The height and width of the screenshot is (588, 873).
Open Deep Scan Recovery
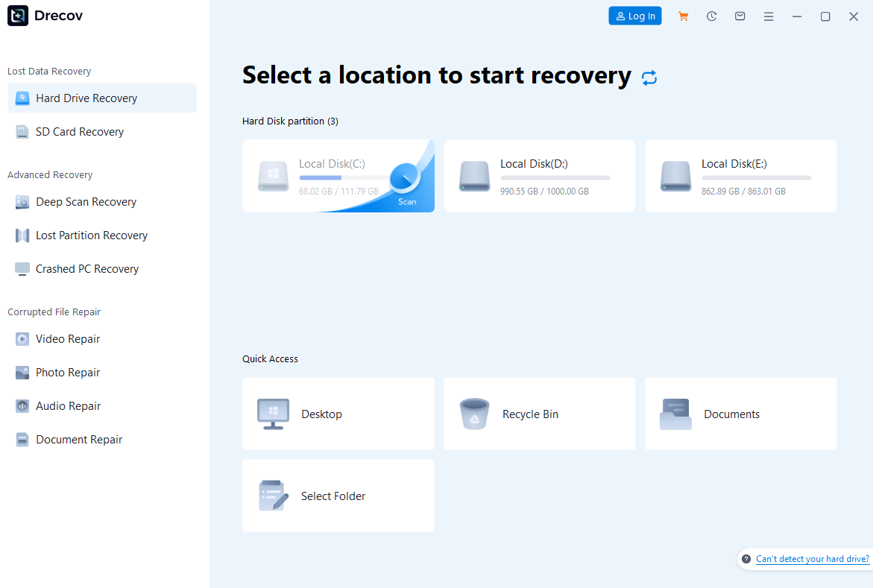click(x=86, y=201)
